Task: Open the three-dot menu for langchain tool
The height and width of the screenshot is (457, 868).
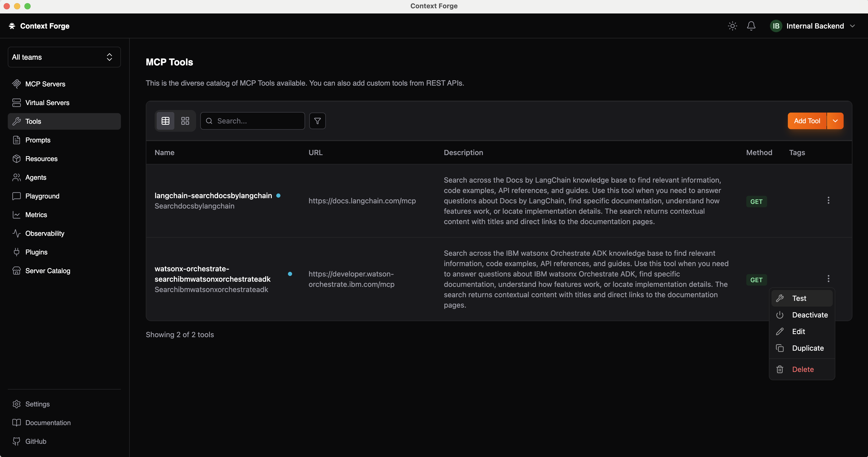Action: 828,200
